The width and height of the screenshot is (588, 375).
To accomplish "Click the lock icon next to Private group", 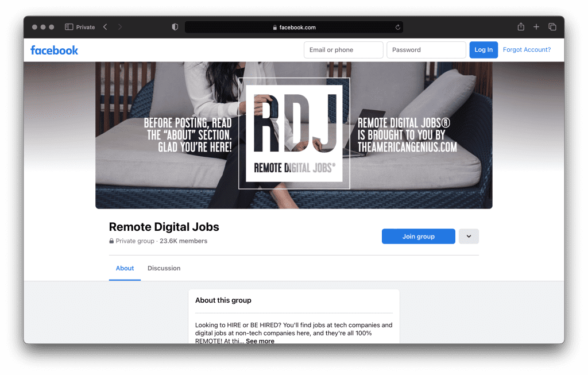I will point(111,241).
